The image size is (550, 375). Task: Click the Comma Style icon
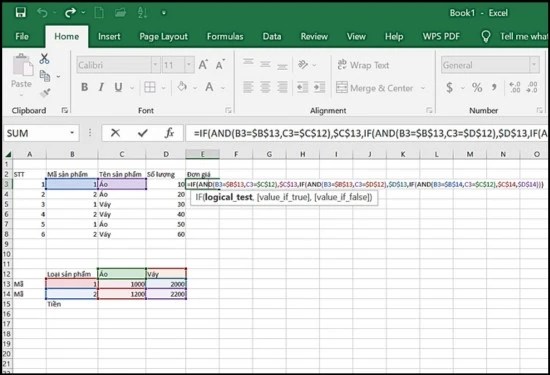coord(494,87)
